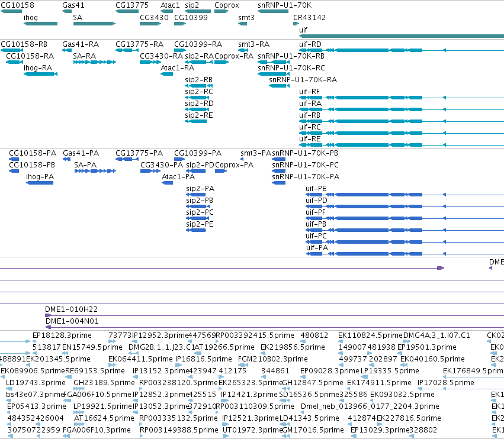Select the LD41343.5prime EST label

(x=309, y=418)
